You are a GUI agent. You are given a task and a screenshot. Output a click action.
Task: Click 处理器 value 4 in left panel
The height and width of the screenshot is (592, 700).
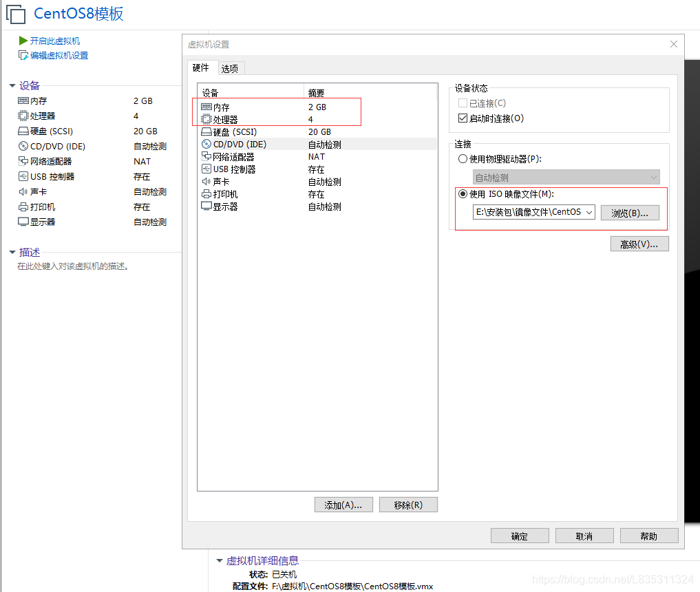pyautogui.click(x=136, y=116)
